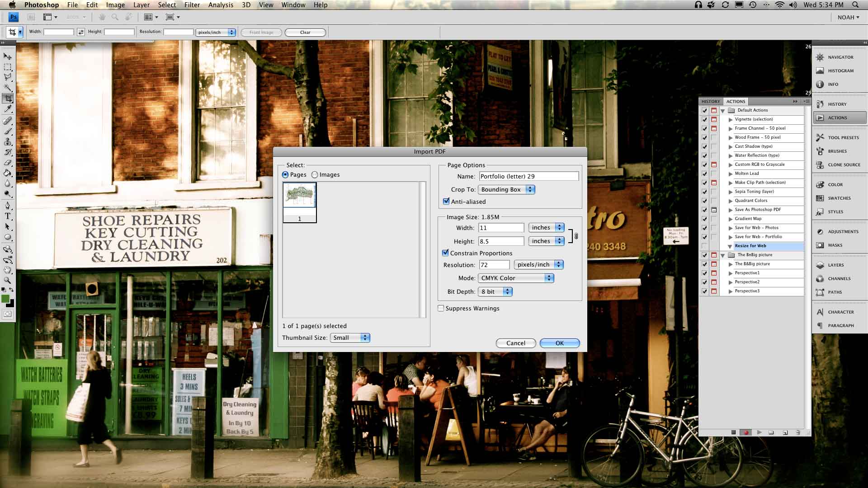The image size is (868, 488).
Task: Click the Name field in Page Options
Action: pos(528,176)
